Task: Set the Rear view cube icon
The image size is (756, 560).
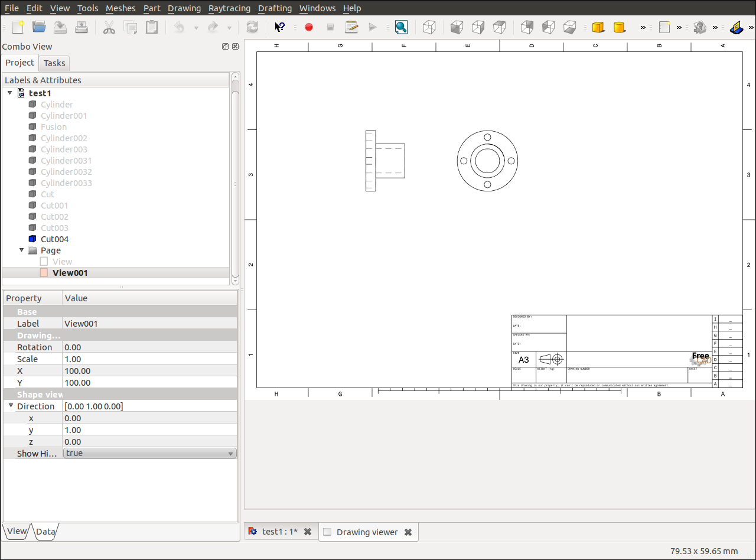Action: click(x=527, y=27)
